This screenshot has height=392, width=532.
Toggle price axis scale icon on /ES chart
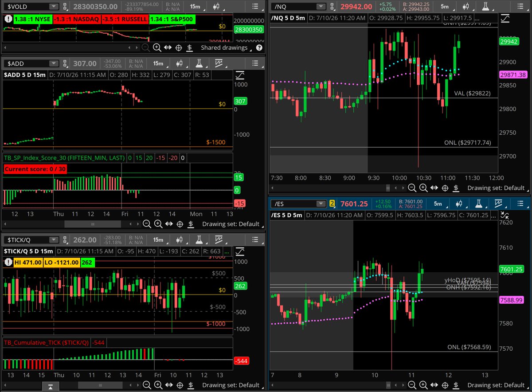pyautogui.click(x=505, y=216)
